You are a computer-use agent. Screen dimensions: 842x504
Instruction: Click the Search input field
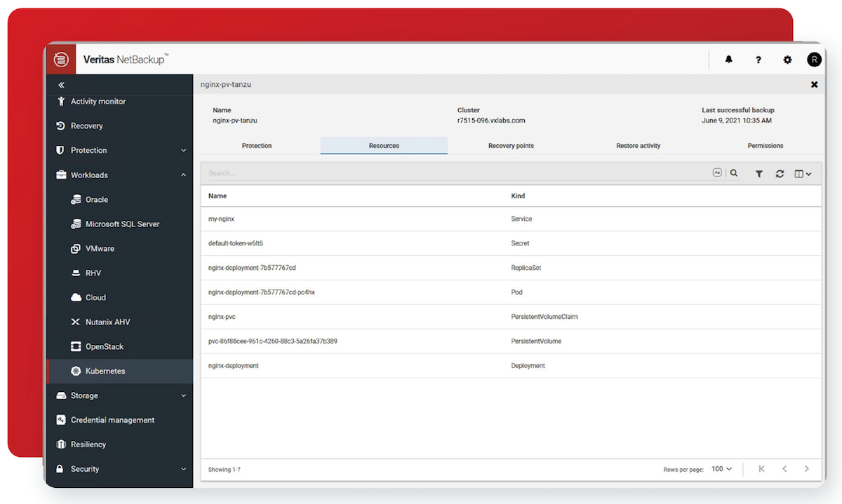click(x=456, y=173)
